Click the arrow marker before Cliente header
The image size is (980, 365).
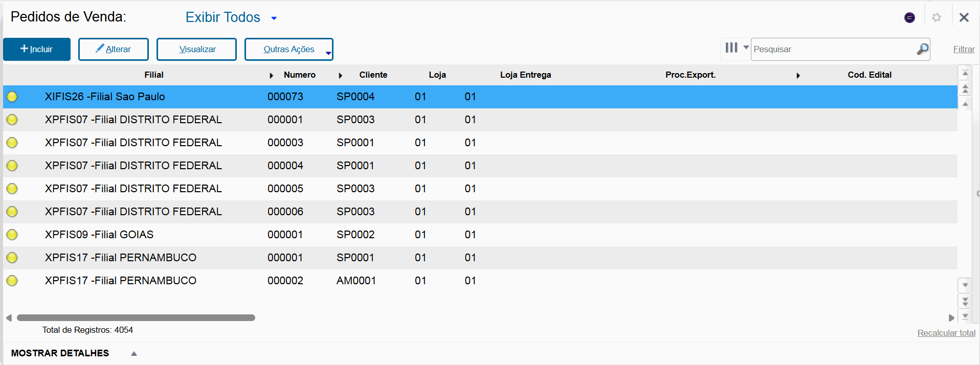tap(341, 76)
